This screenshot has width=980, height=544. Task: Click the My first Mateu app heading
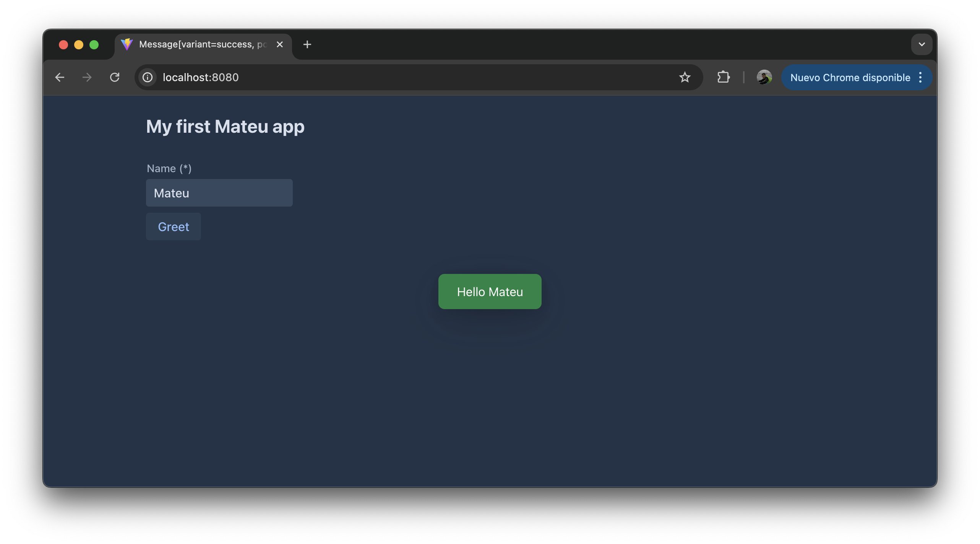225,127
